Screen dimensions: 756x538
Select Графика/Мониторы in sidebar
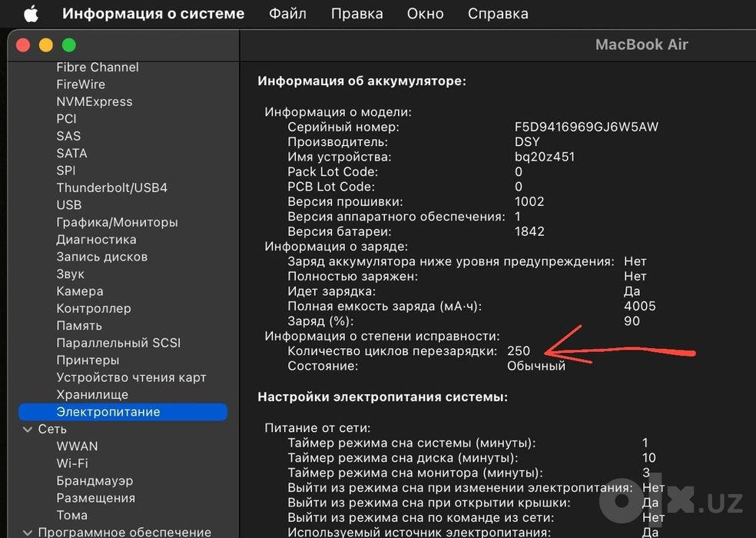117,222
